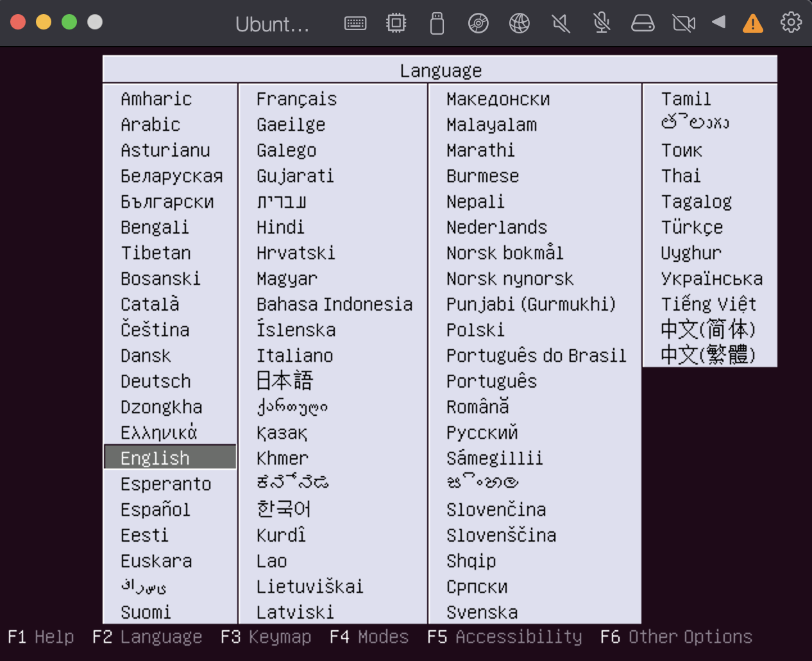Select Tibetan language
Viewport: 812px width, 661px height.
[x=156, y=253]
